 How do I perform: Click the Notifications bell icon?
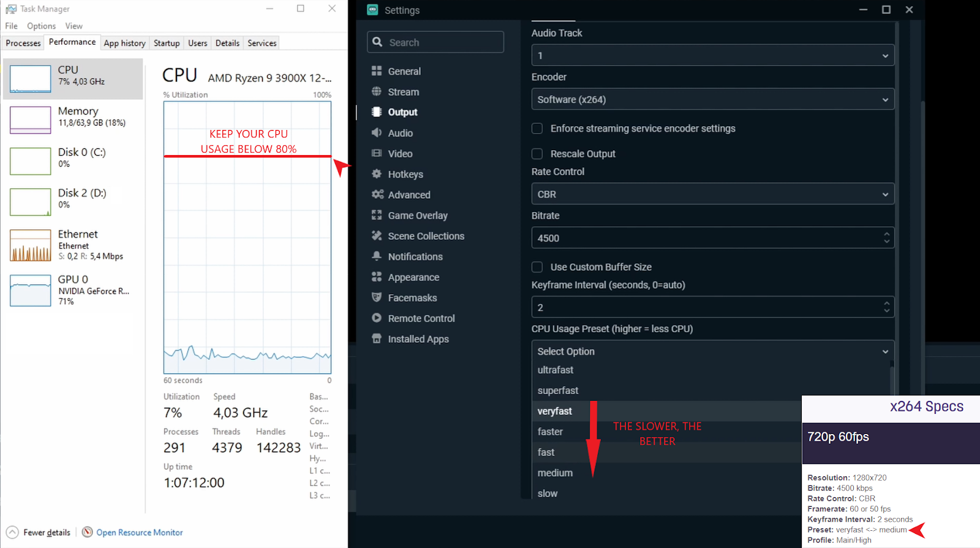click(377, 256)
